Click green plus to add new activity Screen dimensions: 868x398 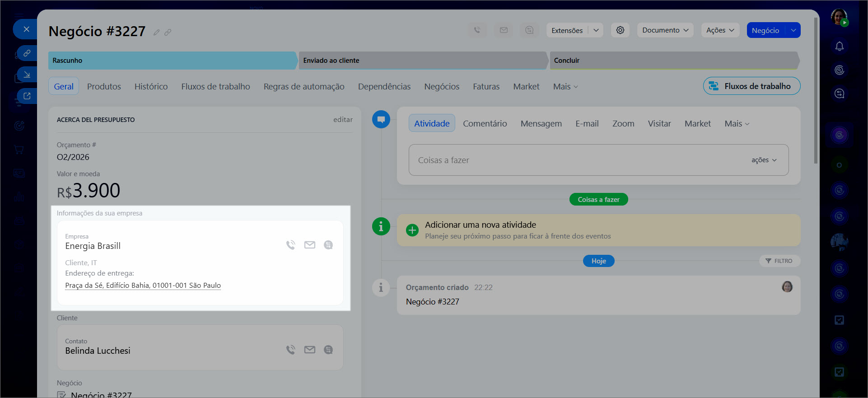click(412, 230)
